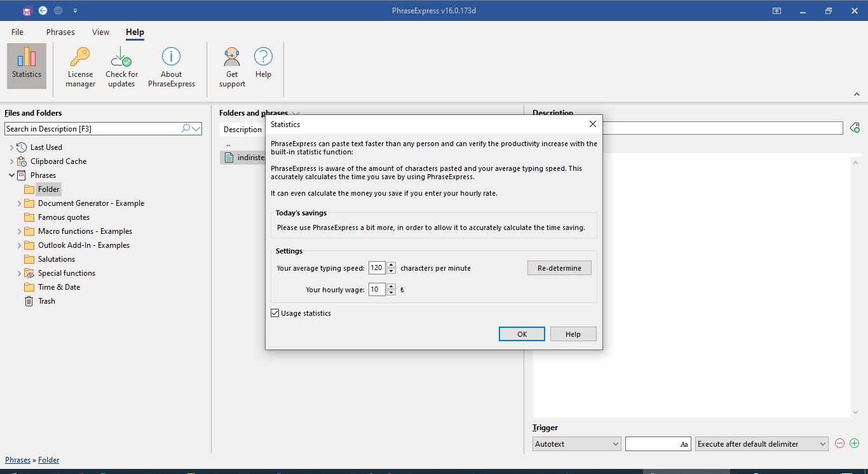Screen dimensions: 868x474
Task: Switch to the Phrases tab
Action: [60, 32]
